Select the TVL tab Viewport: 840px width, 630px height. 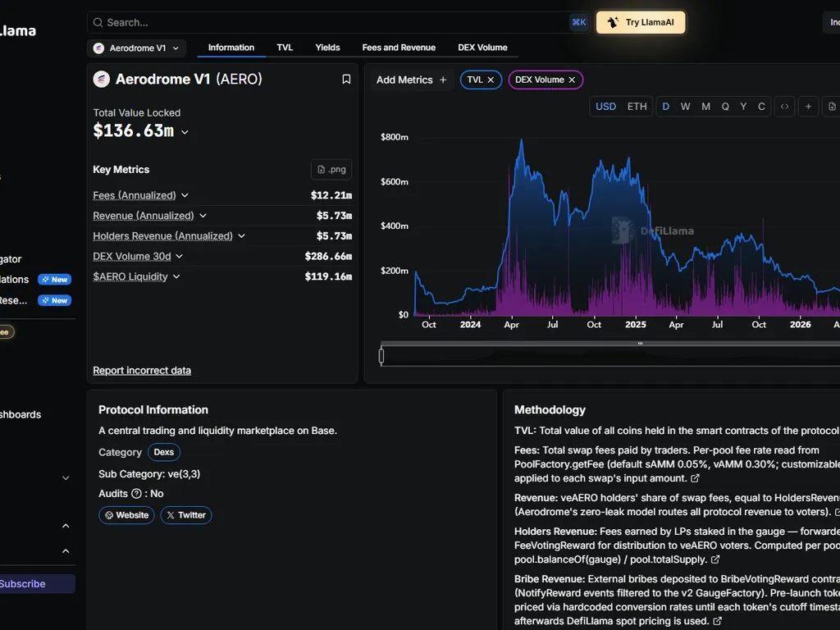click(x=285, y=48)
